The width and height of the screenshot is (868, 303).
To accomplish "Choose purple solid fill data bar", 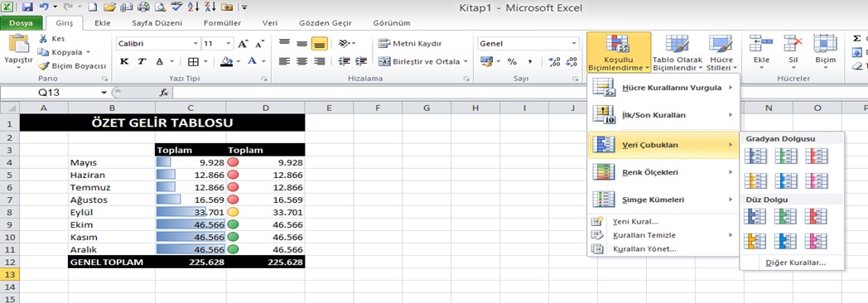I will tap(816, 241).
